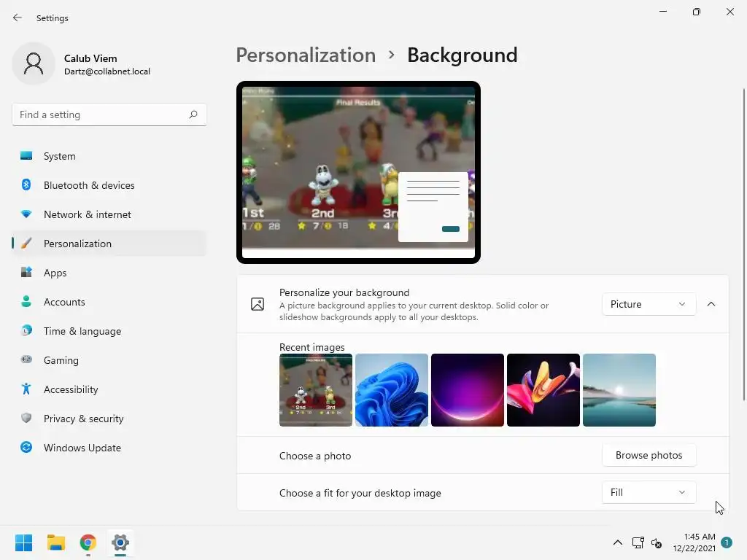Click the Apps icon in sidebar
The width and height of the screenshot is (747, 560).
coord(26,273)
